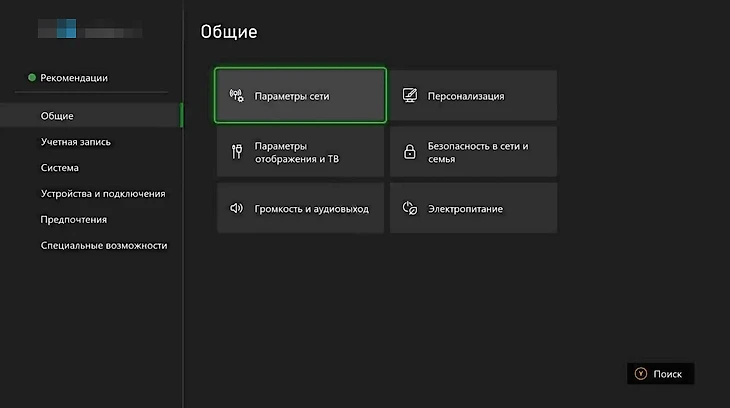The image size is (730, 408).
Task: Switch to Предпочтения settings
Action: pos(73,219)
